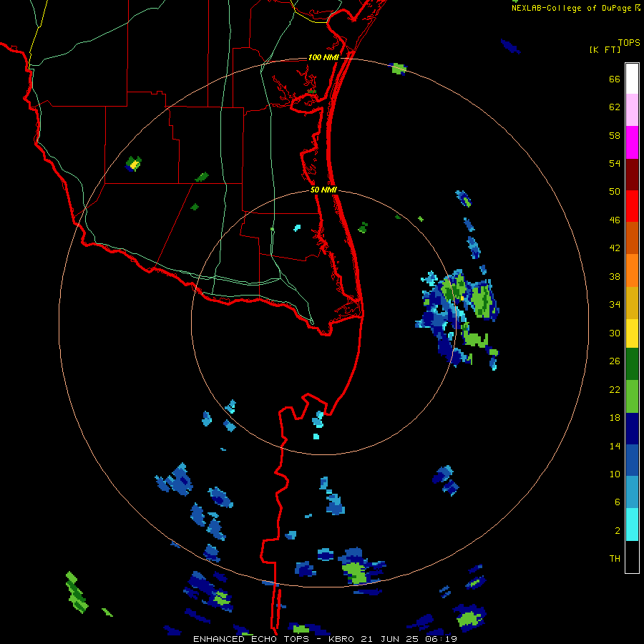Click the navy blue legend swatch
Screen dimensions: 644x644
pyautogui.click(x=632, y=429)
